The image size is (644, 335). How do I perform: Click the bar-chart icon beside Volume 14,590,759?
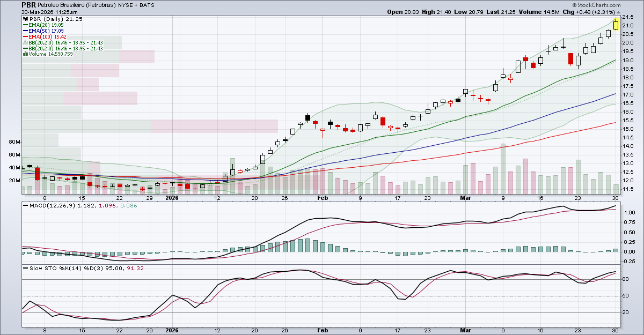coord(25,54)
